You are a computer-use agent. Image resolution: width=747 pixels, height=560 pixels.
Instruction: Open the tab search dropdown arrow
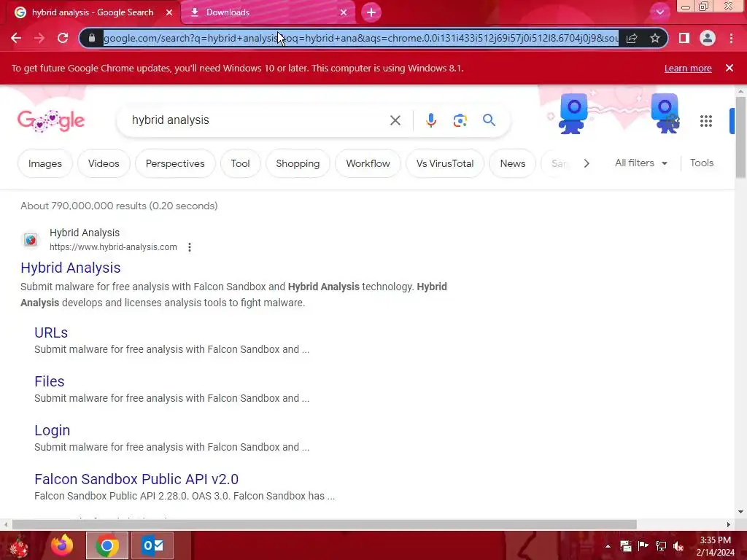click(659, 12)
